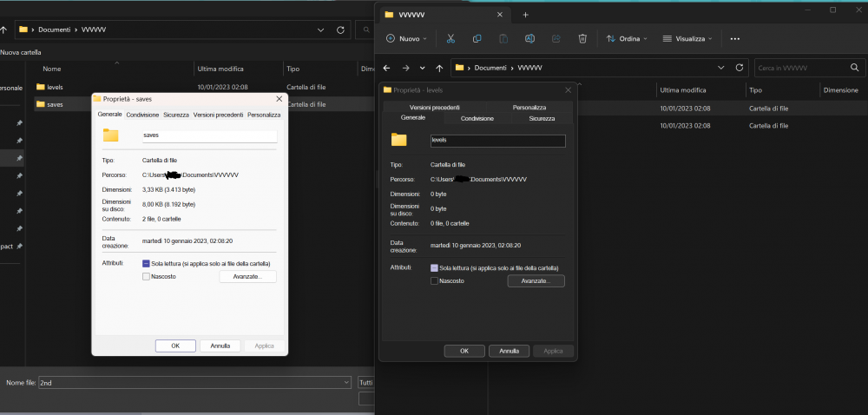Screen dimensions: 868x415
Task: Open the three-dots more options menu
Action: (735, 38)
